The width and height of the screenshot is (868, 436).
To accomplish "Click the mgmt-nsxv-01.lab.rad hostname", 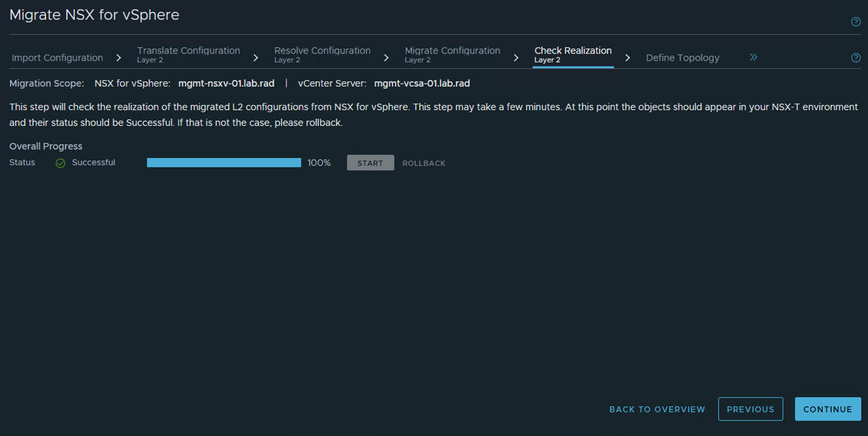I will [226, 84].
